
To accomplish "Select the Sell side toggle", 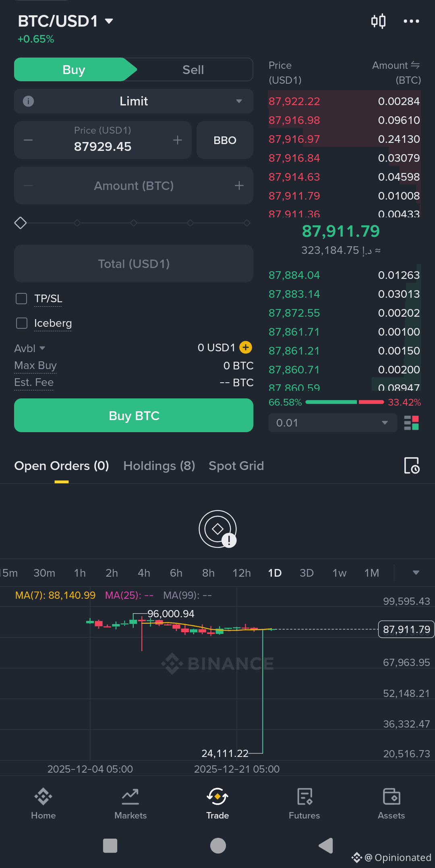I will 193,70.
